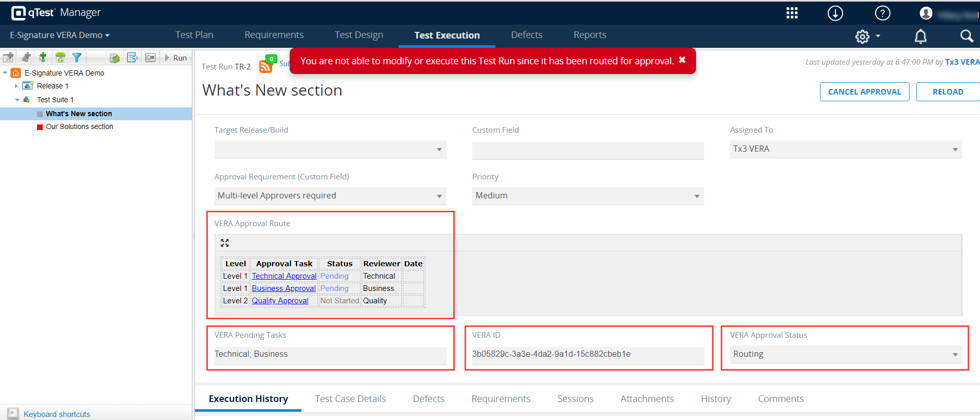The height and width of the screenshot is (420, 980).
Task: Click the search magnifier icon
Action: (966, 36)
